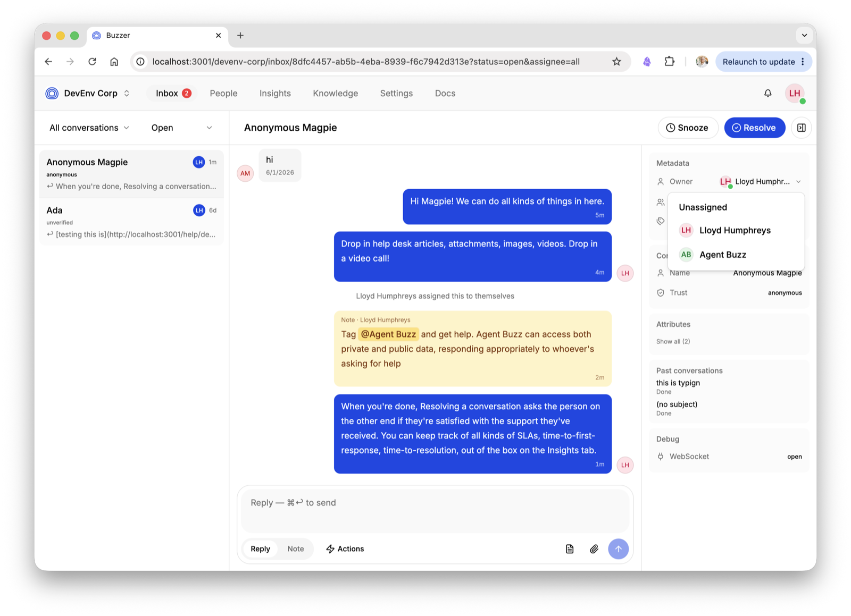Open the Insights tab
851x616 pixels.
click(x=275, y=94)
